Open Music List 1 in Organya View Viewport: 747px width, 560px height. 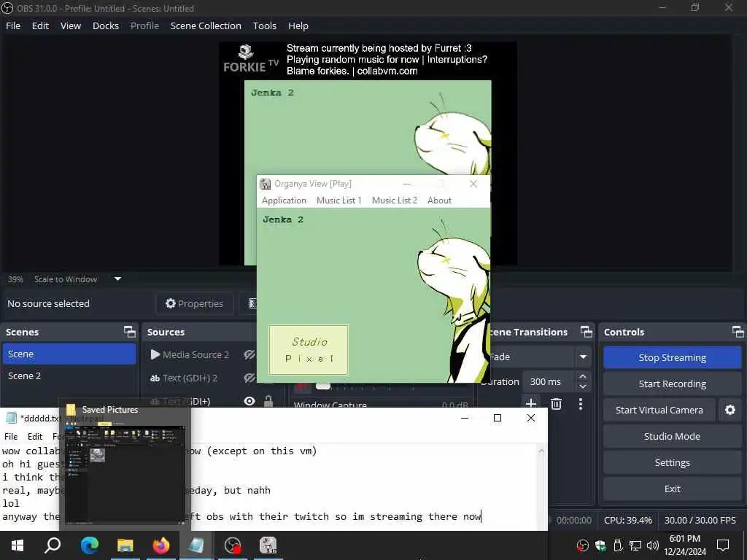click(x=338, y=201)
